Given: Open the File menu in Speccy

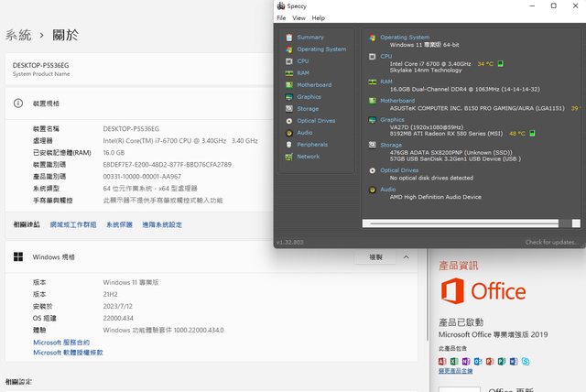Looking at the screenshot, I should (x=281, y=18).
